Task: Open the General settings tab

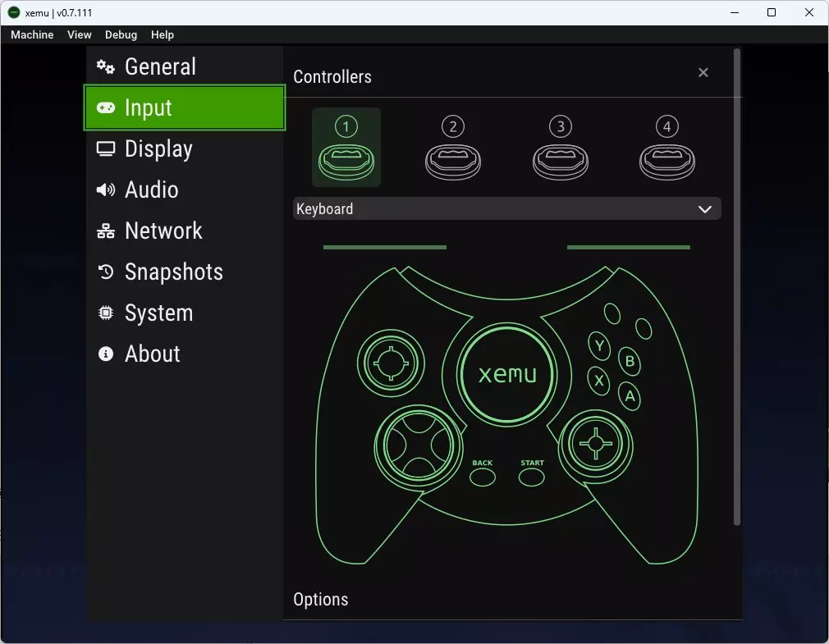Action: pyautogui.click(x=185, y=66)
